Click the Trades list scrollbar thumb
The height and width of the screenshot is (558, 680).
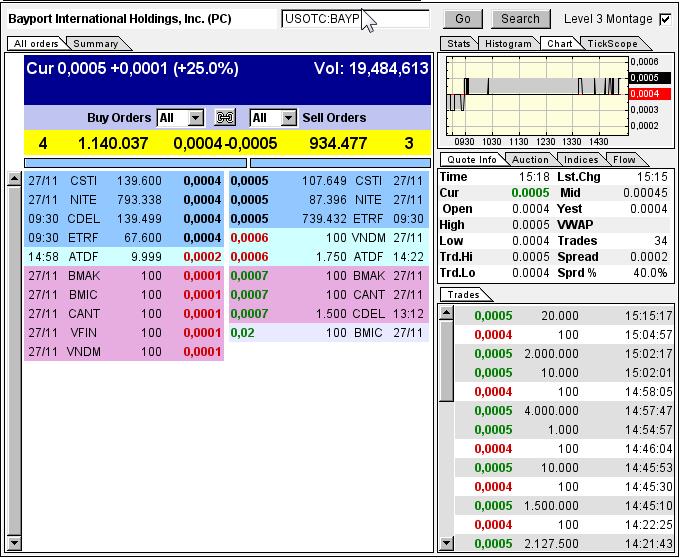coord(446,360)
